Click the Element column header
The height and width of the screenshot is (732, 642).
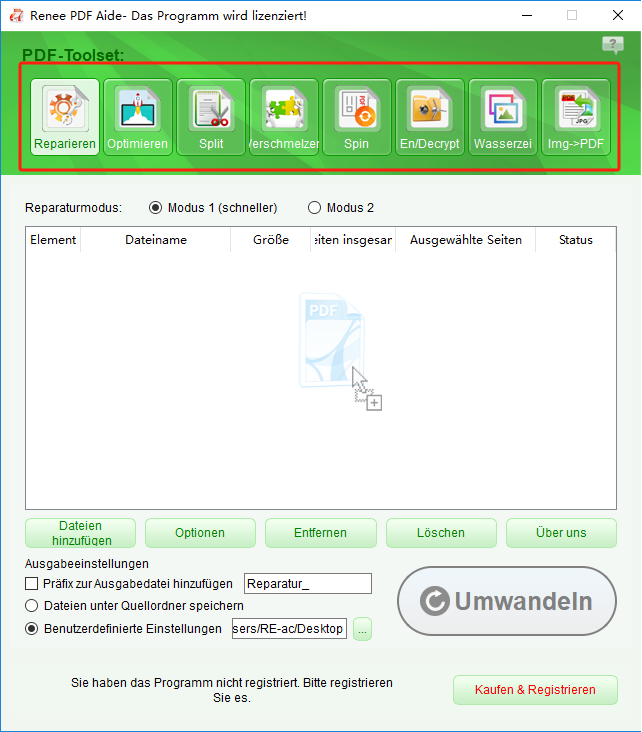tap(53, 239)
